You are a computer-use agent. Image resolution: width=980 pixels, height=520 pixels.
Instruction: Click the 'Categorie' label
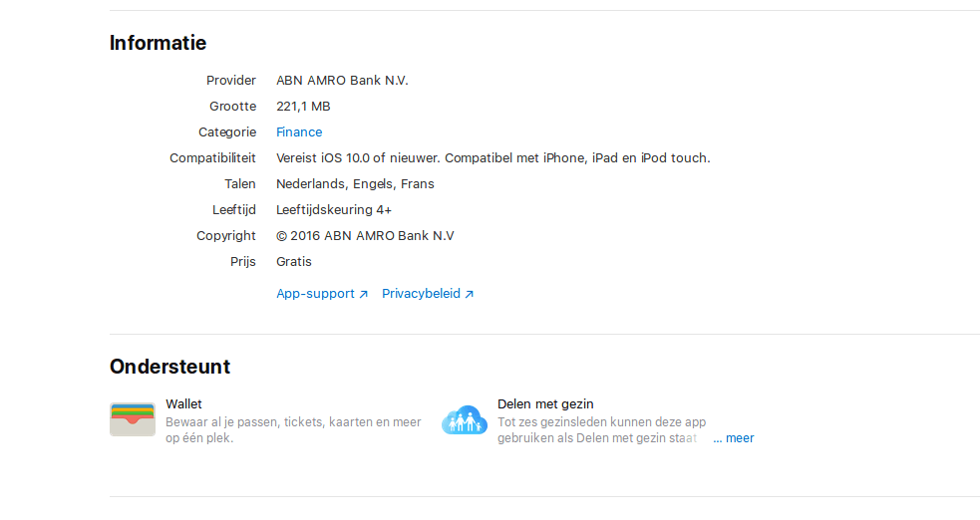point(227,132)
